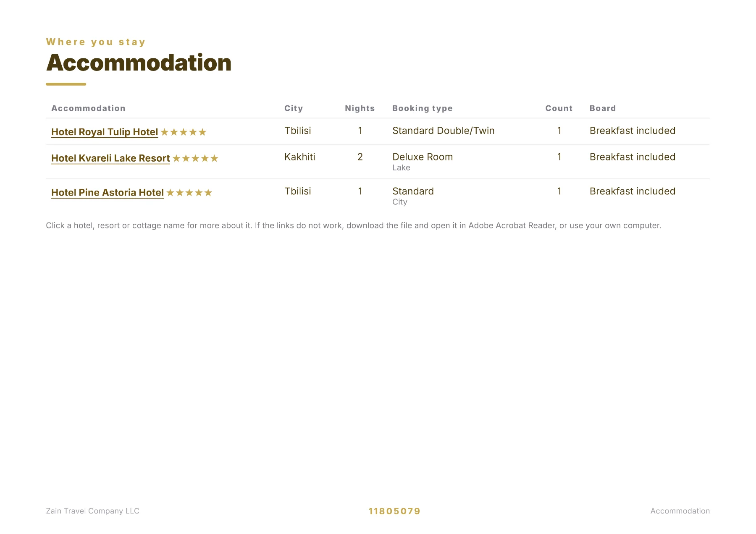Viewport: 756px width, 534px height.
Task: Click "Breakfast included" in the Kvareli Lake Resort row
Action: coord(633,157)
